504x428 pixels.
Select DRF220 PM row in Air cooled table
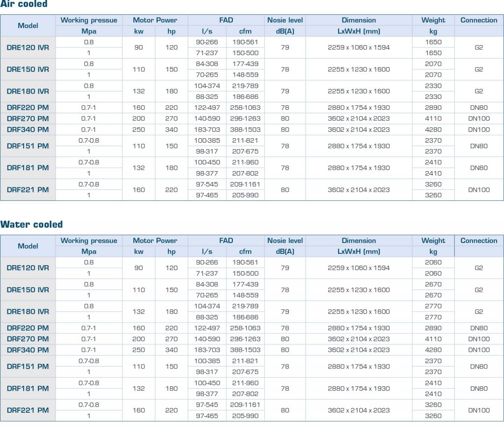(x=28, y=107)
